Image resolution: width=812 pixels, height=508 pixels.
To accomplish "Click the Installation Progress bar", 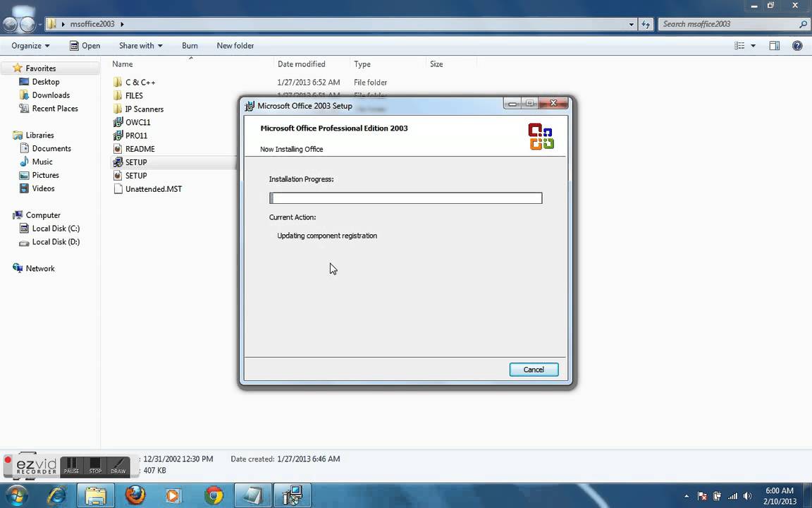I will tap(405, 198).
